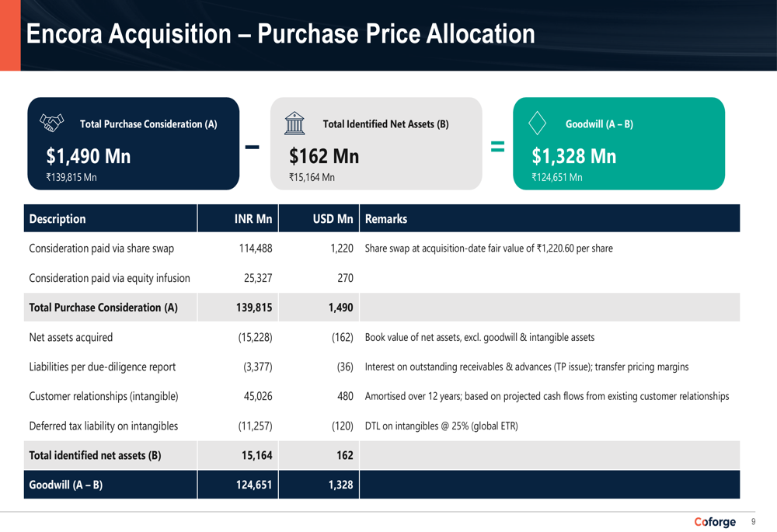
Task: Click the USD value 1,328 in Goodwill row
Action: [341, 485]
